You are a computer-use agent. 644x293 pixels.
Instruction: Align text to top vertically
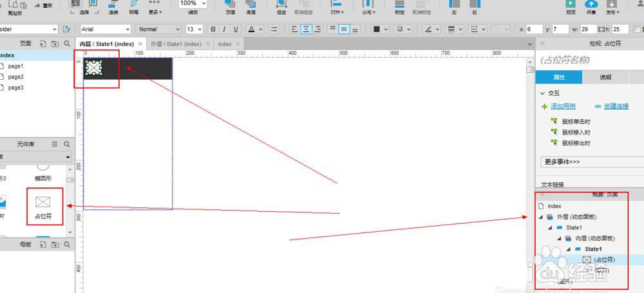point(333,29)
